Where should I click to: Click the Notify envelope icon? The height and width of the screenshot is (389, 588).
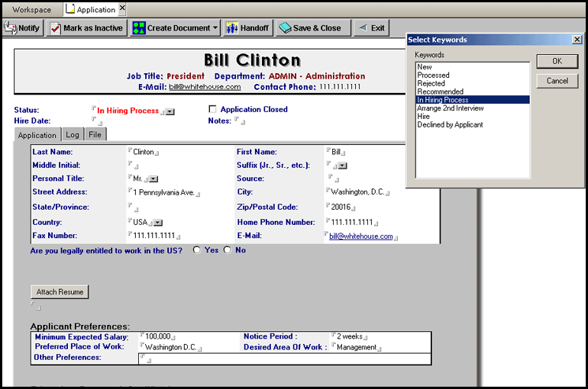(10, 28)
